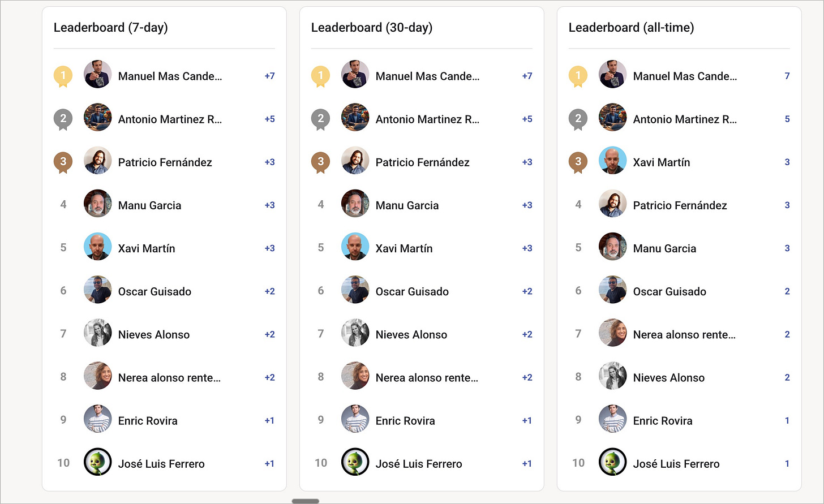Screen dimensions: 824x504
Task: Open Manuel Mas Cande's profile avatar in all-time leaderboard
Action: tap(612, 76)
